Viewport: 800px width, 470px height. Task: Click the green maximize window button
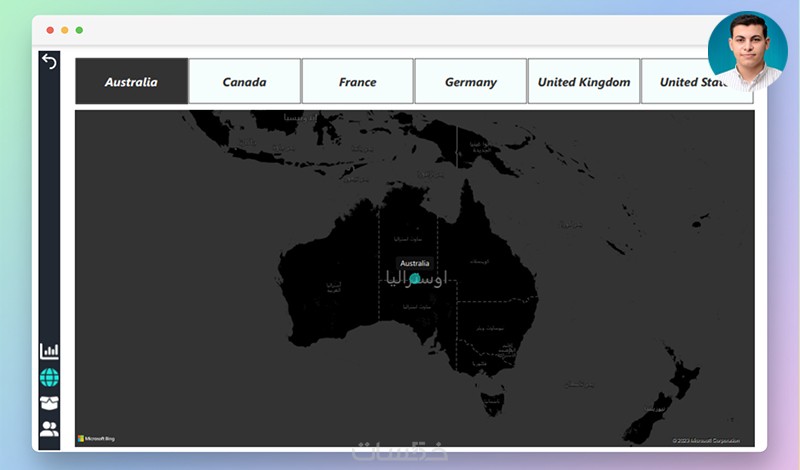click(x=79, y=30)
